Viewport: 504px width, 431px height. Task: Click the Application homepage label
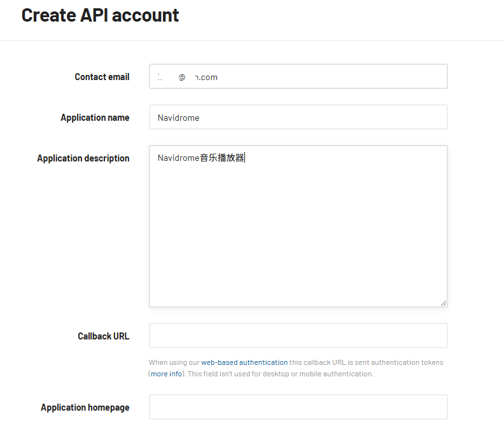85,407
